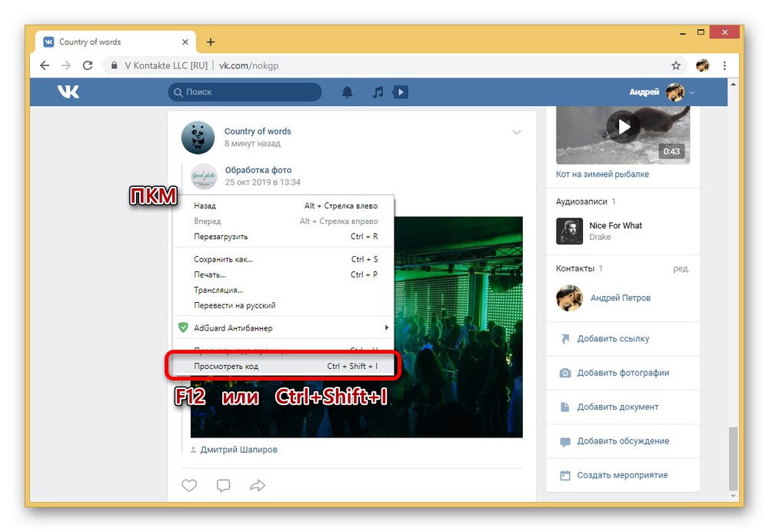This screenshot has width=769, height=532.
Task: Click the padlock site security icon
Action: pyautogui.click(x=115, y=65)
